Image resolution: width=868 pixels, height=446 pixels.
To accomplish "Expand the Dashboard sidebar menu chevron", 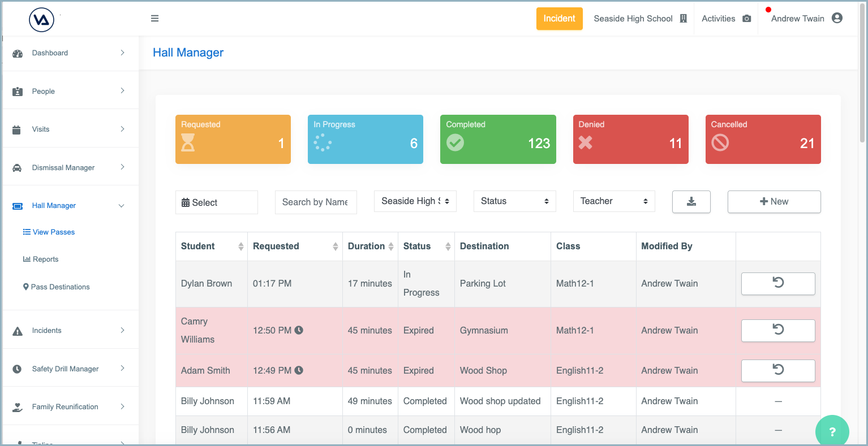I will (122, 53).
